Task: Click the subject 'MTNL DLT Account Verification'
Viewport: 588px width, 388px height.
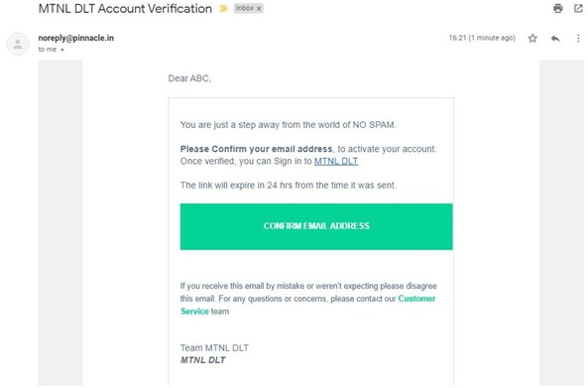Action: pos(125,9)
